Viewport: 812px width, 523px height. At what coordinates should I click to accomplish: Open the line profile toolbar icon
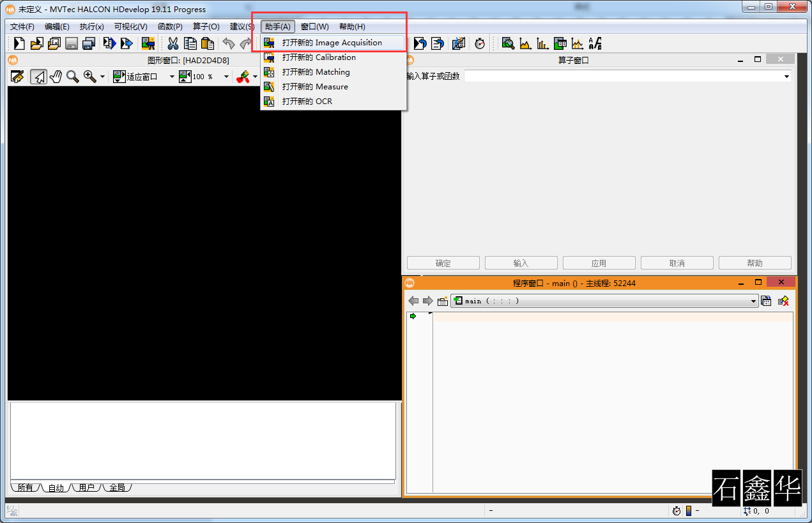click(x=577, y=43)
